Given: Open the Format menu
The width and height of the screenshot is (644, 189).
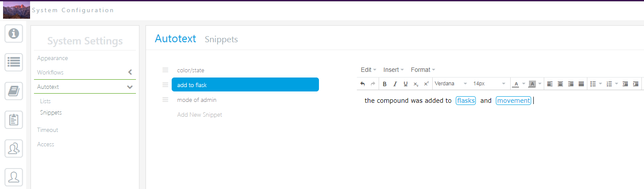Looking at the screenshot, I should tap(423, 70).
